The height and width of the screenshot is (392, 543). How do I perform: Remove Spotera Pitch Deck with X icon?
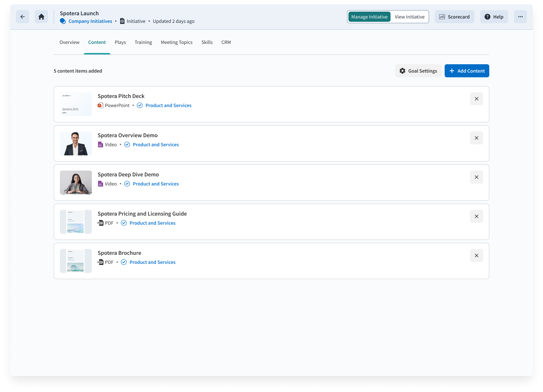pyautogui.click(x=476, y=99)
